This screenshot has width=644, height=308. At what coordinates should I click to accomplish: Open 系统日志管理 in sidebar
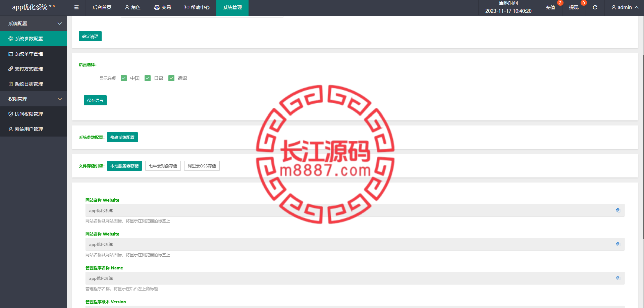[34, 84]
